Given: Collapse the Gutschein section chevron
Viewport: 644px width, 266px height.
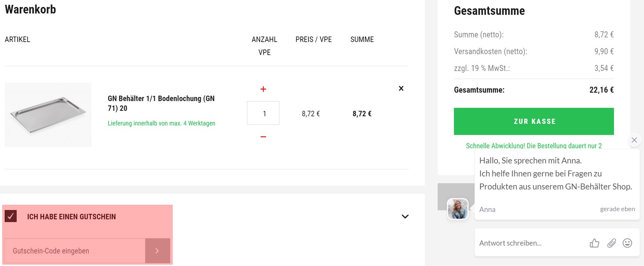Looking at the screenshot, I should (x=405, y=216).
